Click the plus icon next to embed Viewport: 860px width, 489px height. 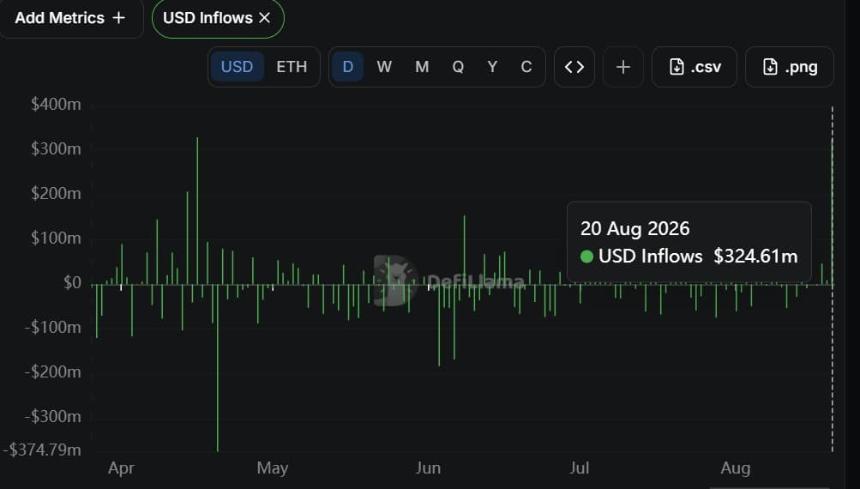623,67
